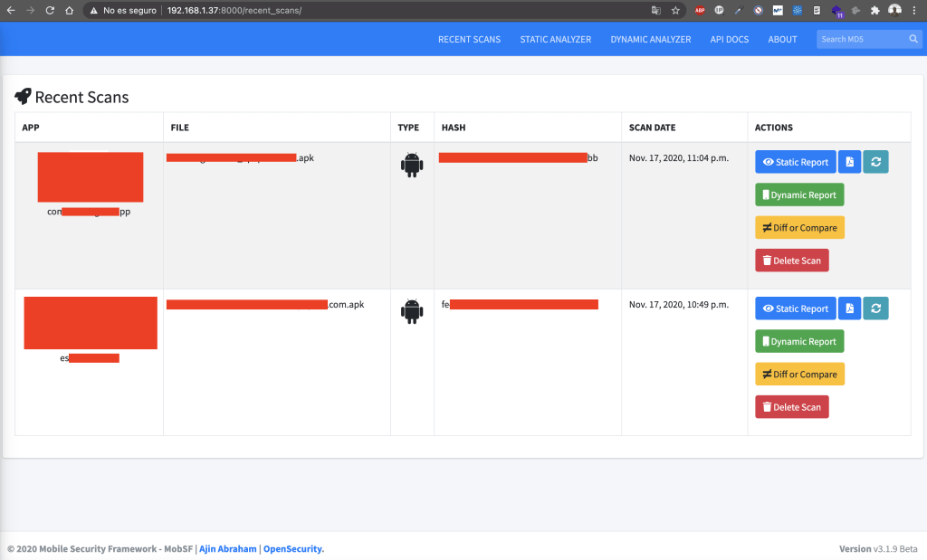Open the Ajin Abraham footer link
Viewport: 927px width, 560px height.
click(x=229, y=549)
